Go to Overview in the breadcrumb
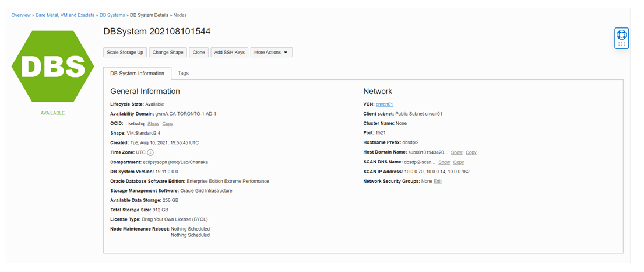644x272 pixels. click(21, 15)
